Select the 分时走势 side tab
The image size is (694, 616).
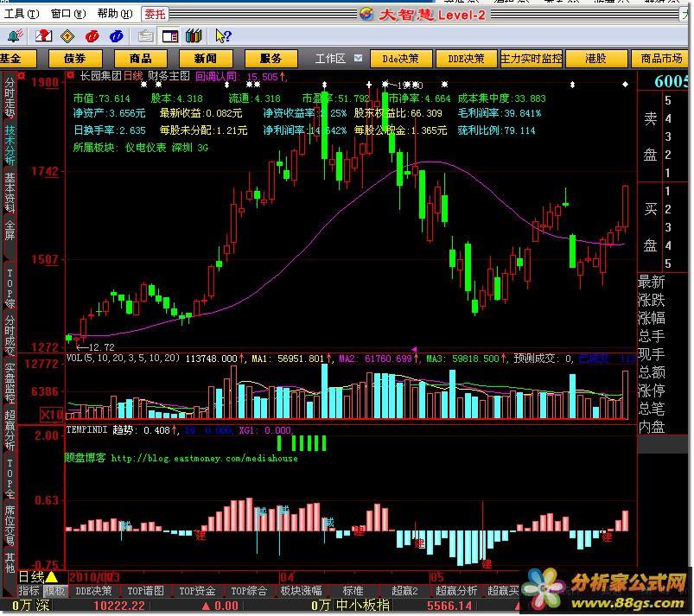click(10, 98)
